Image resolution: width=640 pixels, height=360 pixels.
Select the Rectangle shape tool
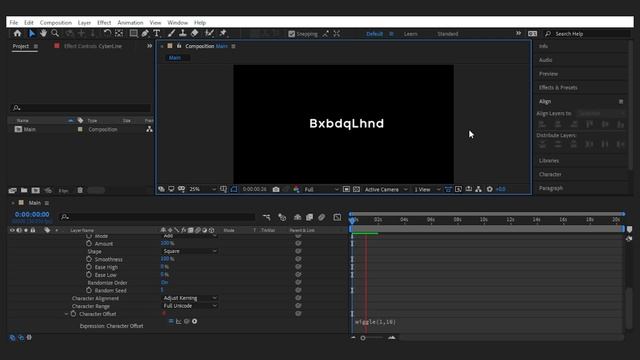133,33
